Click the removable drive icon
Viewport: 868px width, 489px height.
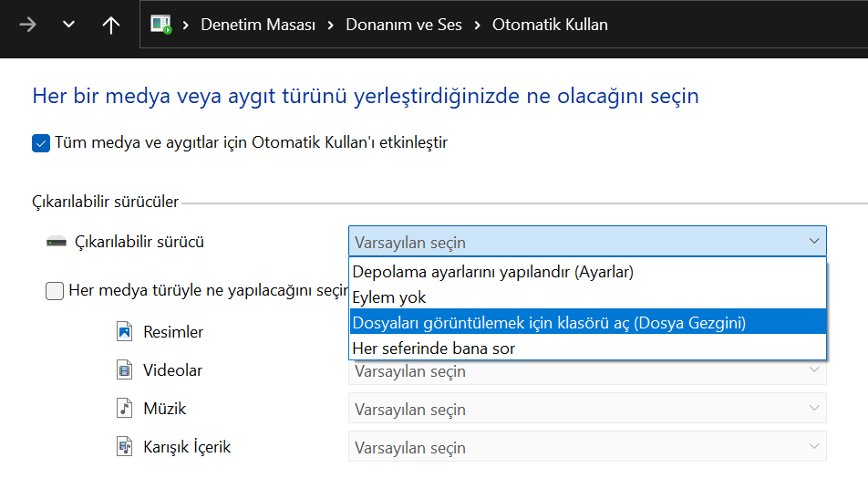(x=57, y=243)
